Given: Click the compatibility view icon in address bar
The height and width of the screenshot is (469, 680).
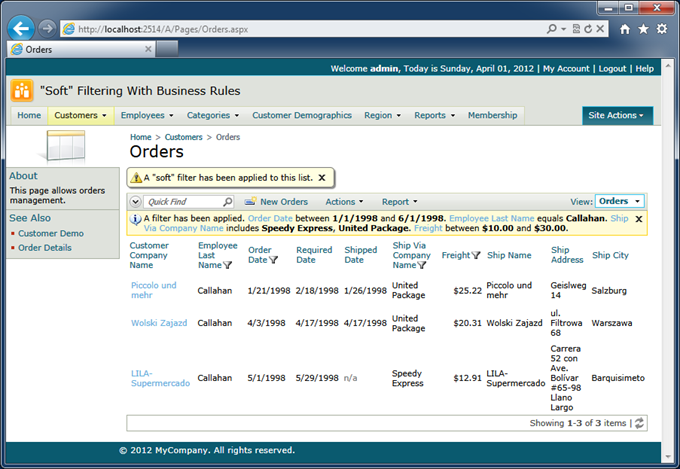Looking at the screenshot, I should (x=576, y=29).
